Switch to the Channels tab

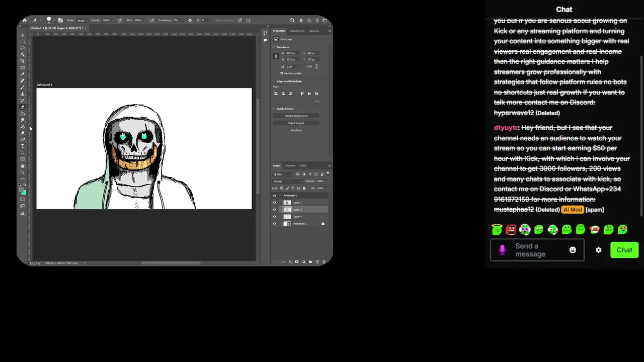point(290,165)
